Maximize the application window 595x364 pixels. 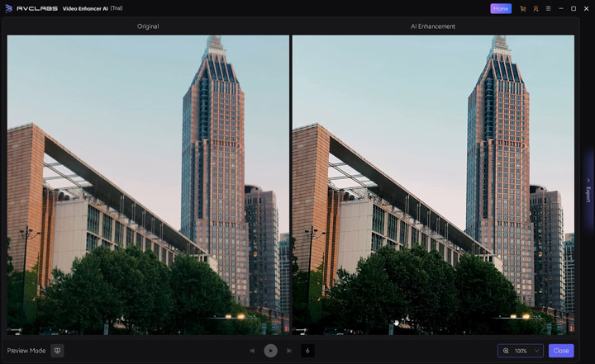tap(574, 8)
